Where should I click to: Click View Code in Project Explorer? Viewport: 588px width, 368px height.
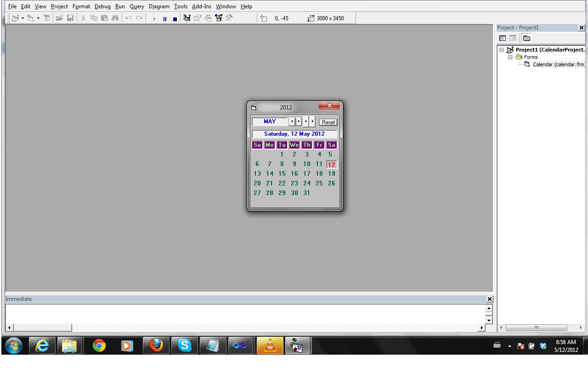click(x=503, y=38)
